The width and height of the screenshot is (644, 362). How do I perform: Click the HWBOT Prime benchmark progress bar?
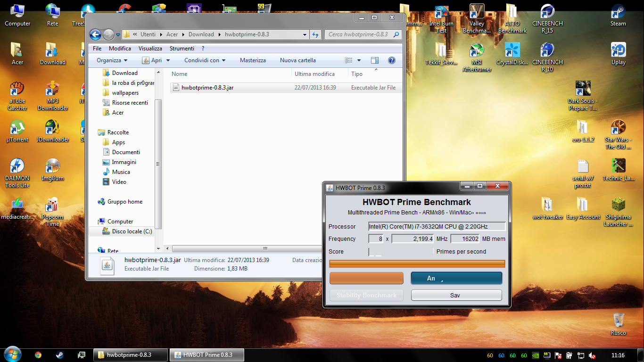417,264
